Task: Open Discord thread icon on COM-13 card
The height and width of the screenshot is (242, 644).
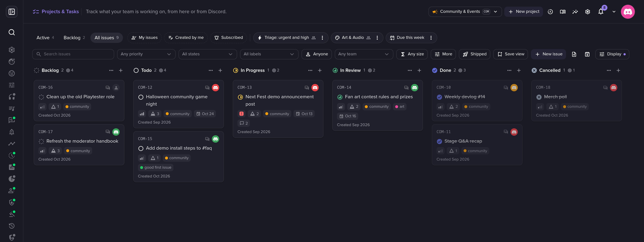Action: point(306,87)
